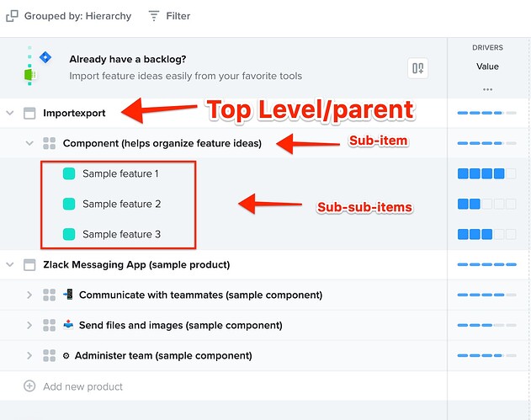The height and width of the screenshot is (420, 531).
Task: Set value score for Sample feature 2
Action: click(487, 204)
